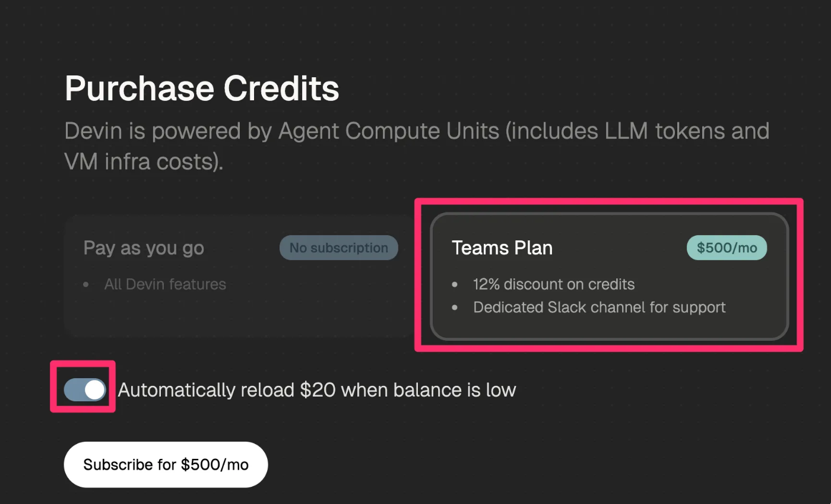Click Dedicated Slack channel for support line
Screen dimensions: 831x504
(600, 308)
